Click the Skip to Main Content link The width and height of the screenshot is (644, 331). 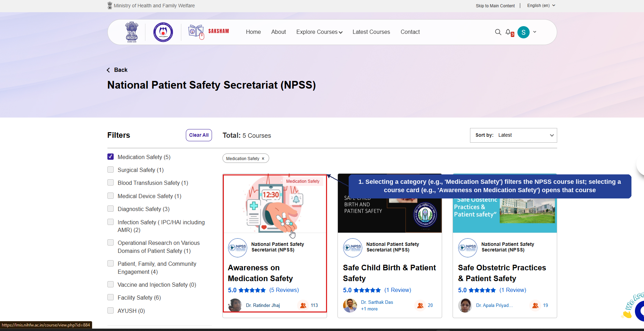click(495, 6)
